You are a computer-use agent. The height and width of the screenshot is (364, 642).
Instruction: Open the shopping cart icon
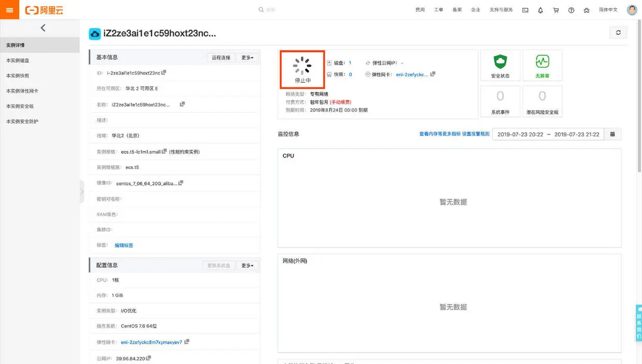(x=556, y=10)
